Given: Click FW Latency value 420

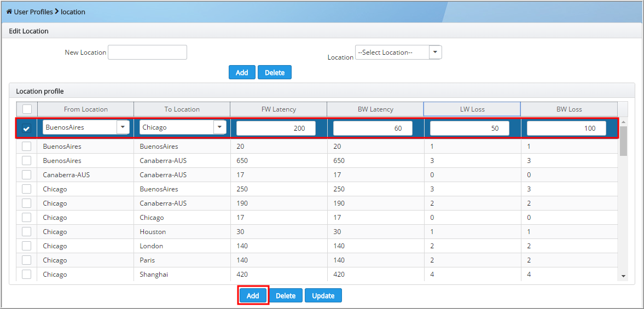Looking at the screenshot, I should [242, 275].
